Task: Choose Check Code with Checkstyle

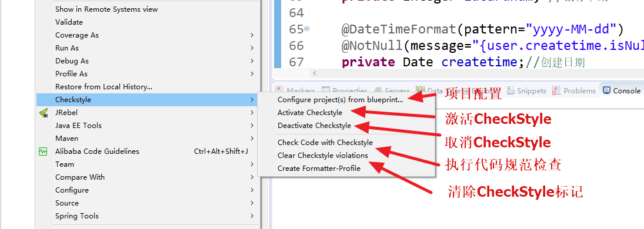Action: [325, 143]
